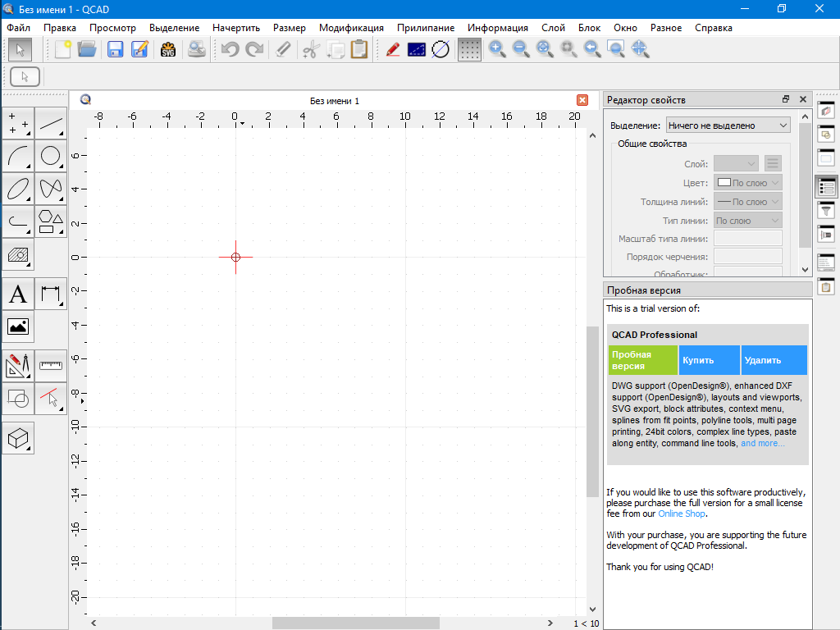The height and width of the screenshot is (630, 840).
Task: Click the Масштаб типа линии input field
Action: [748, 239]
